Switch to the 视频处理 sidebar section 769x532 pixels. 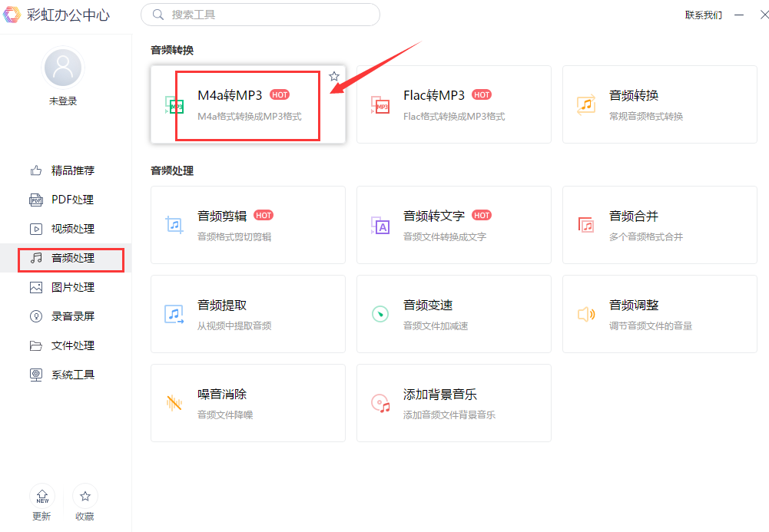coord(73,229)
